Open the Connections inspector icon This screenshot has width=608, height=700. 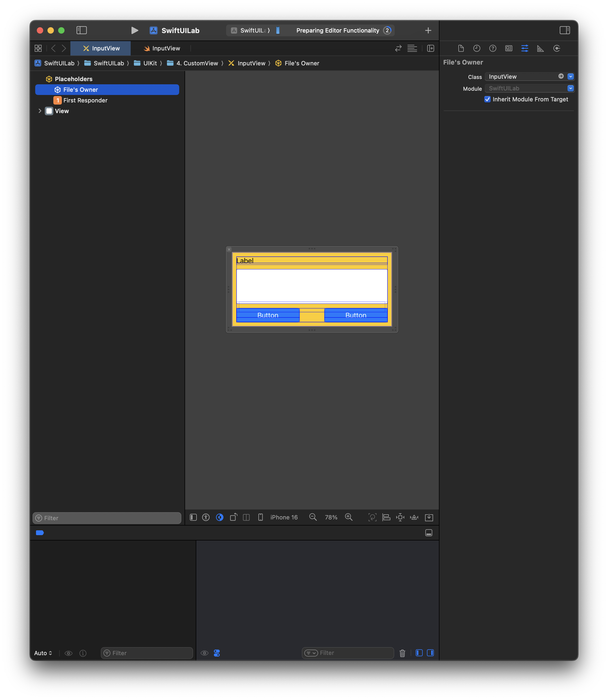coord(557,48)
